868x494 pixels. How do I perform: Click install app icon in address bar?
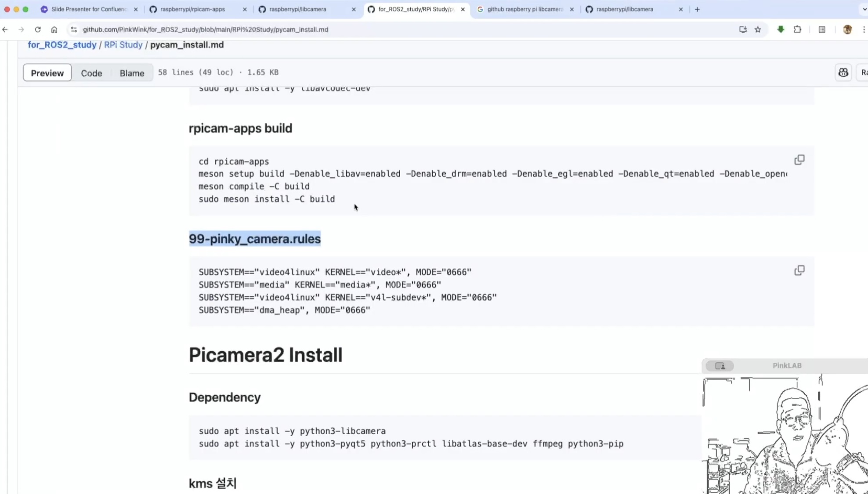(x=743, y=29)
